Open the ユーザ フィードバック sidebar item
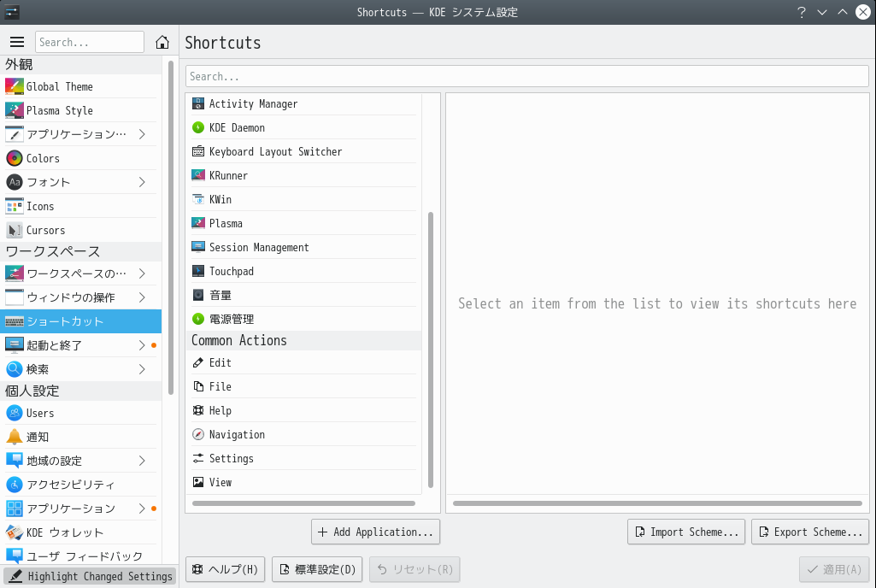 80,556
